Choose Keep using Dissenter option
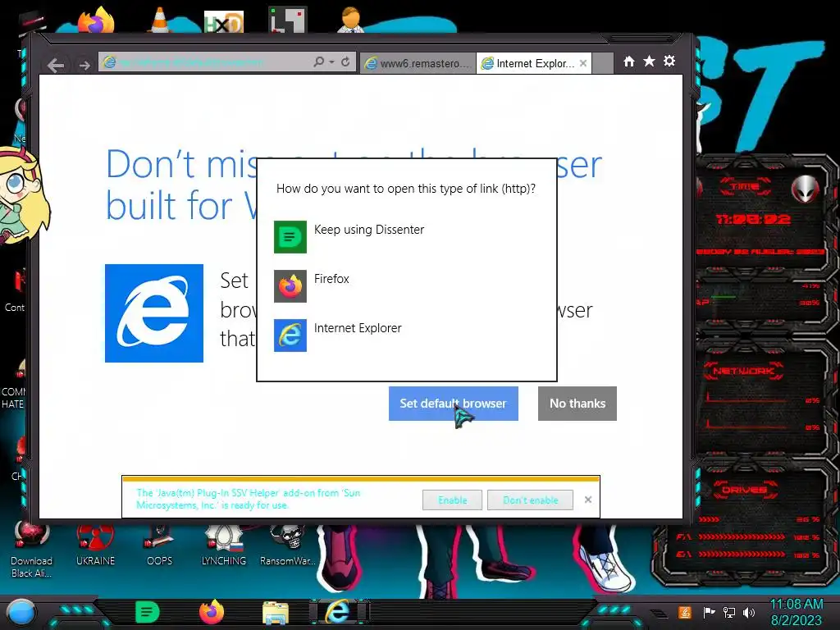The image size is (840, 630). tap(407, 236)
